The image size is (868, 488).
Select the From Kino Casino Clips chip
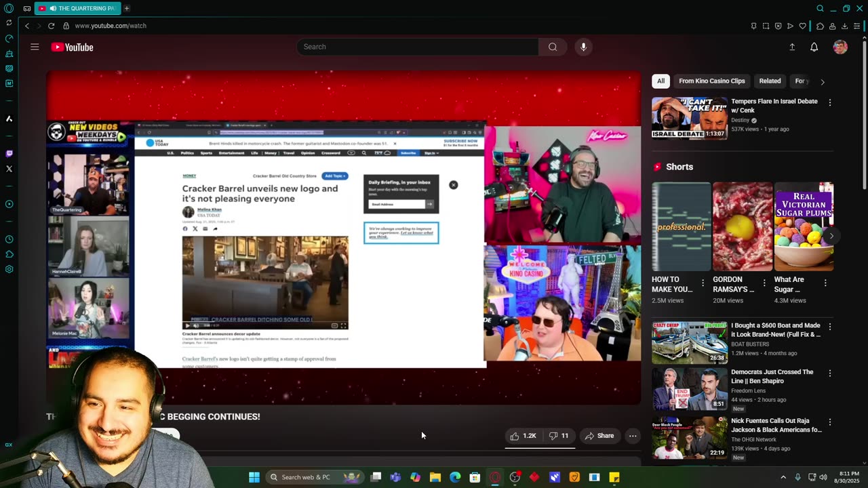click(x=712, y=81)
